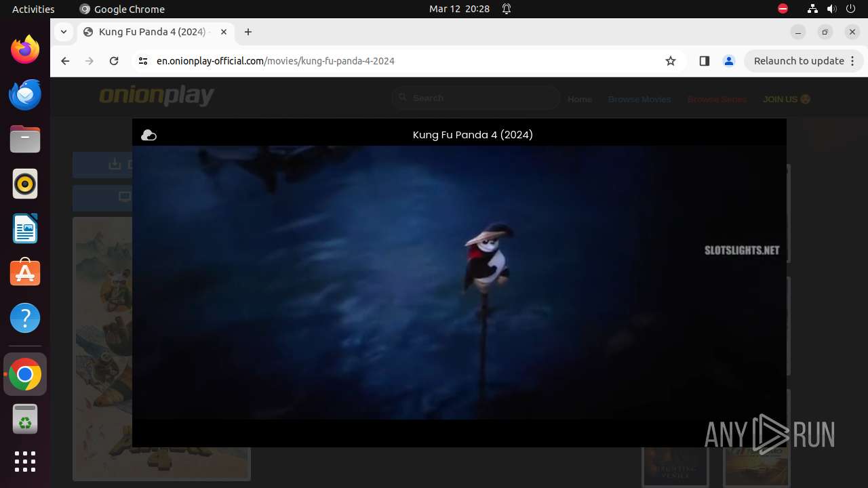Show Applications grid button
This screenshot has width=868, height=488.
point(25,462)
